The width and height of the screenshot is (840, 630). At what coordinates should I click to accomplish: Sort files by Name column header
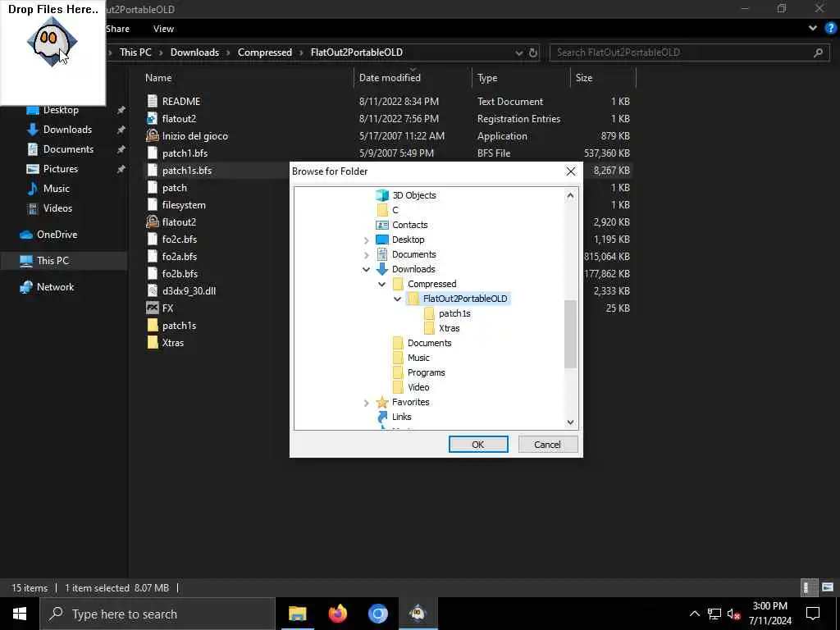[x=158, y=78]
